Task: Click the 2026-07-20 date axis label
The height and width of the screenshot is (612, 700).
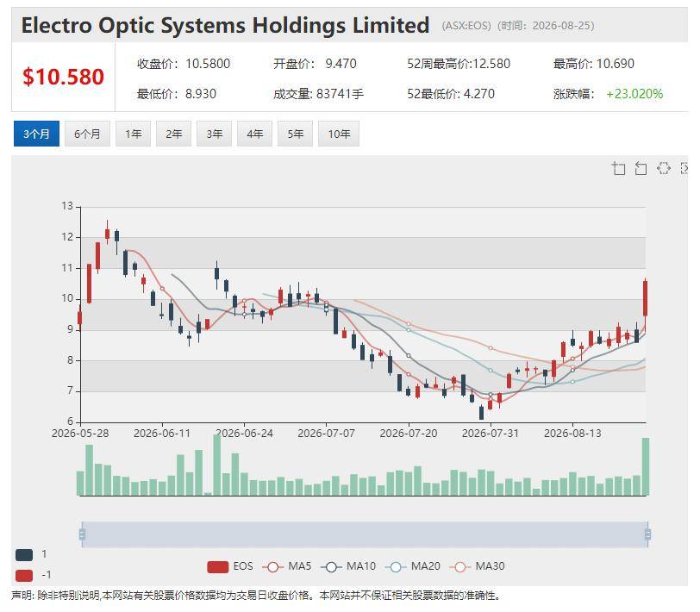Action: tap(409, 434)
